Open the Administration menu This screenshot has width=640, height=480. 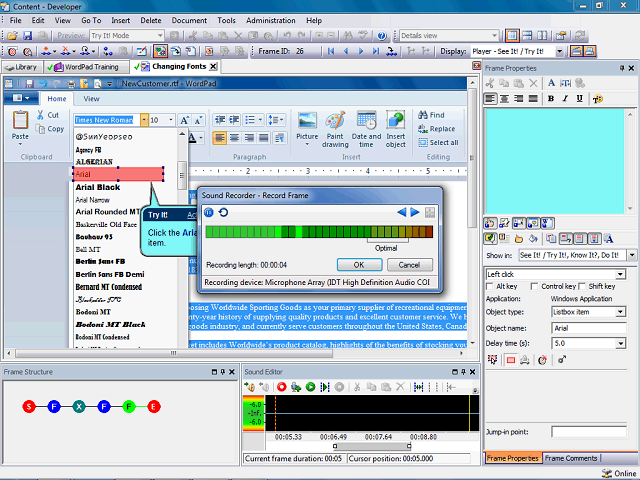pos(271,20)
